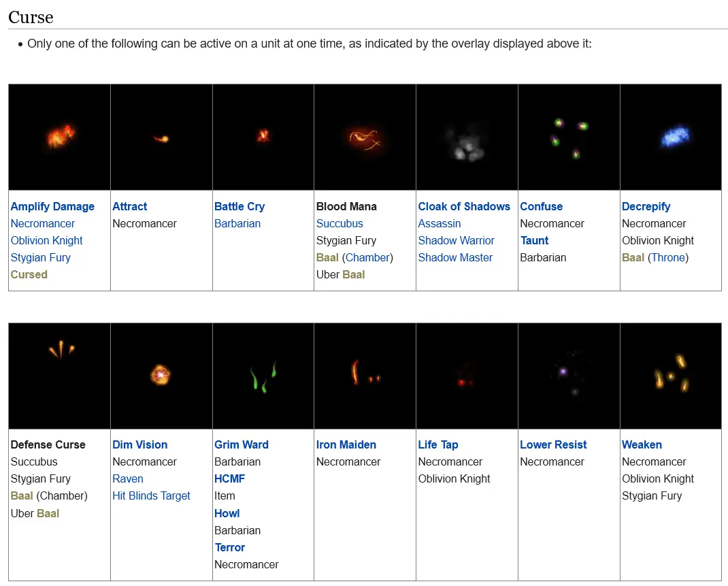Click the Cloak of Shadows overlay image
Image resolution: width=728 pixels, height=586 pixels.
(467, 137)
